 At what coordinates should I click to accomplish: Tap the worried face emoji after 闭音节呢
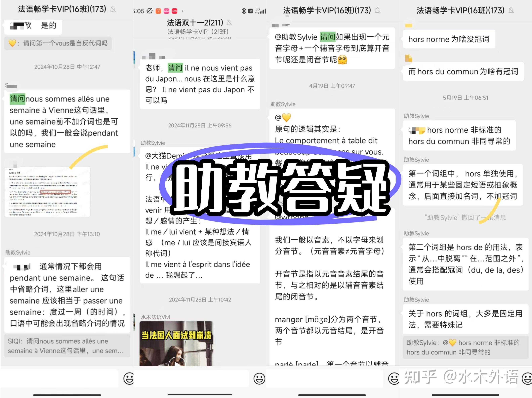(343, 59)
